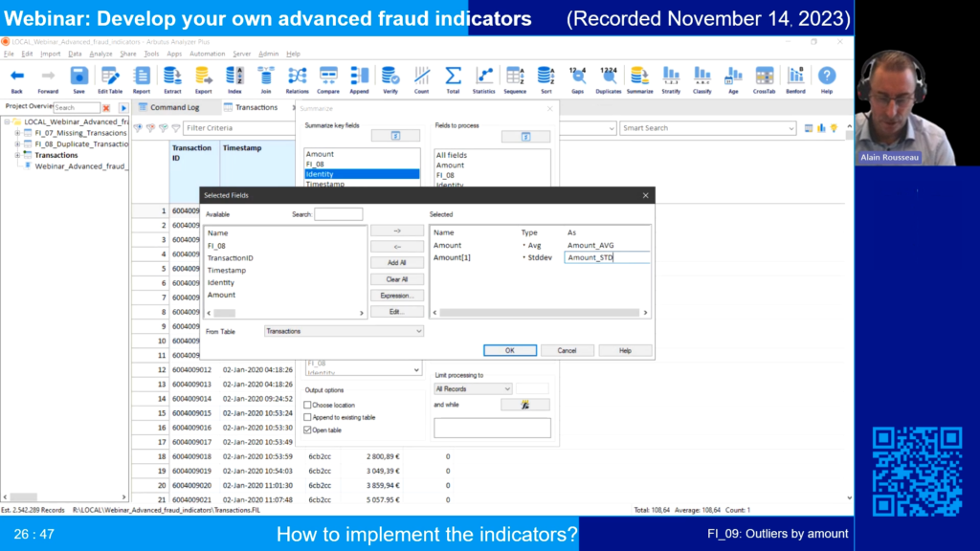Open the Tools menu

click(x=151, y=54)
